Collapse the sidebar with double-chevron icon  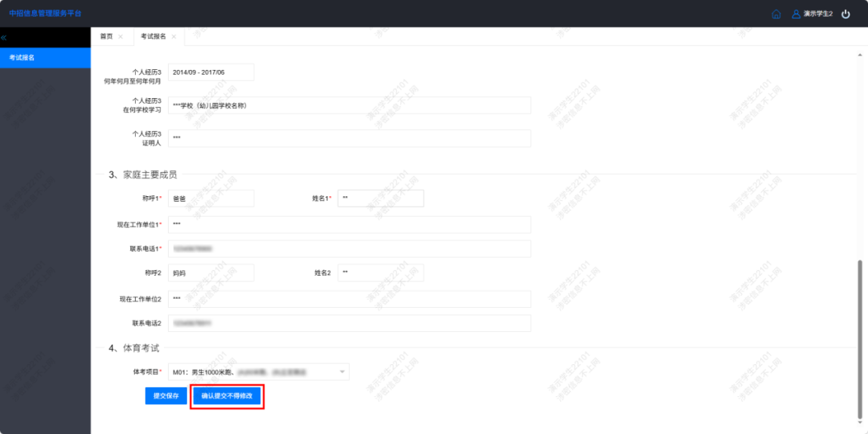(4, 38)
